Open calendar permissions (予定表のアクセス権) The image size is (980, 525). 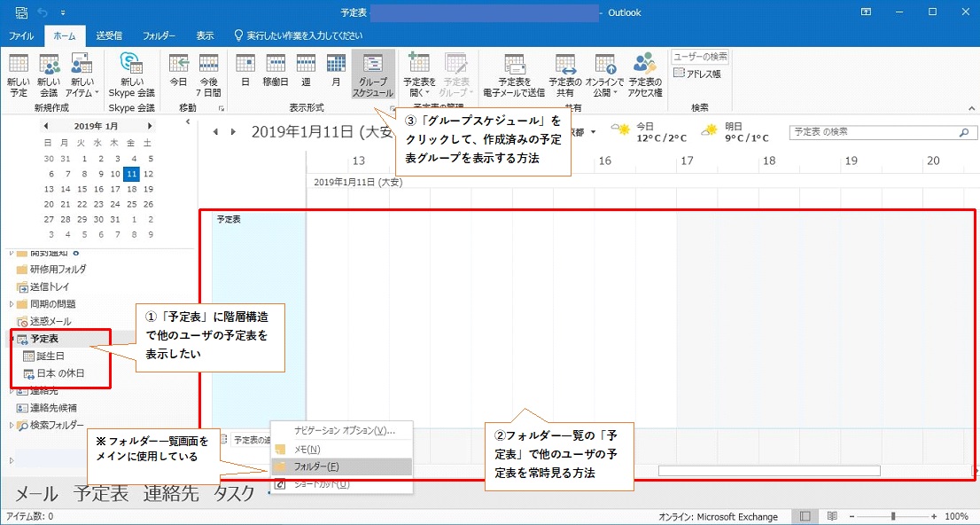(645, 75)
